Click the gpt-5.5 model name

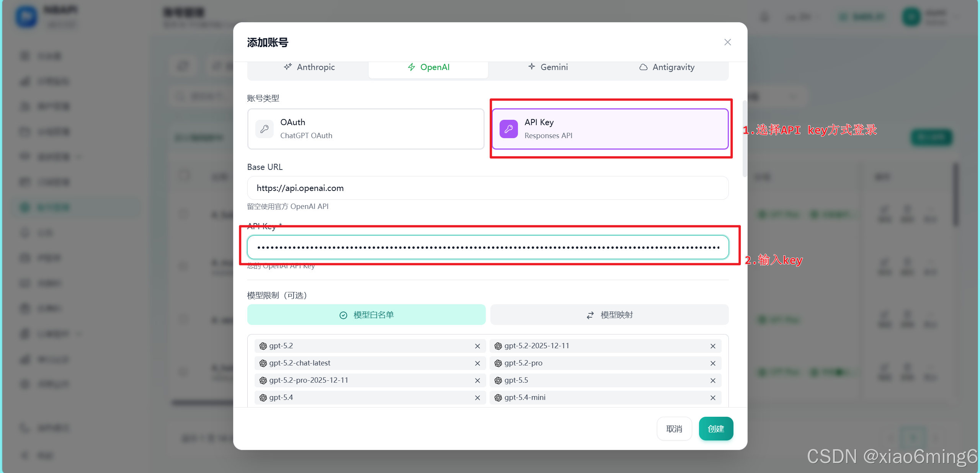pyautogui.click(x=516, y=380)
